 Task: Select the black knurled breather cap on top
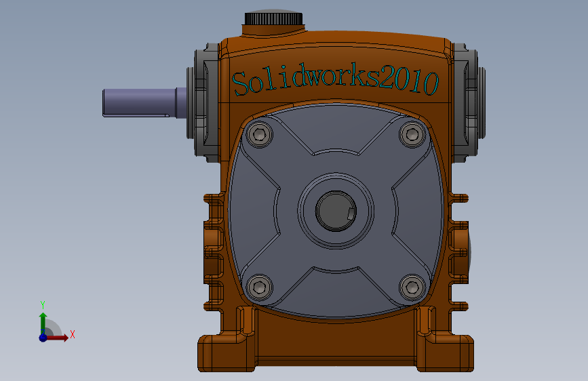click(273, 18)
